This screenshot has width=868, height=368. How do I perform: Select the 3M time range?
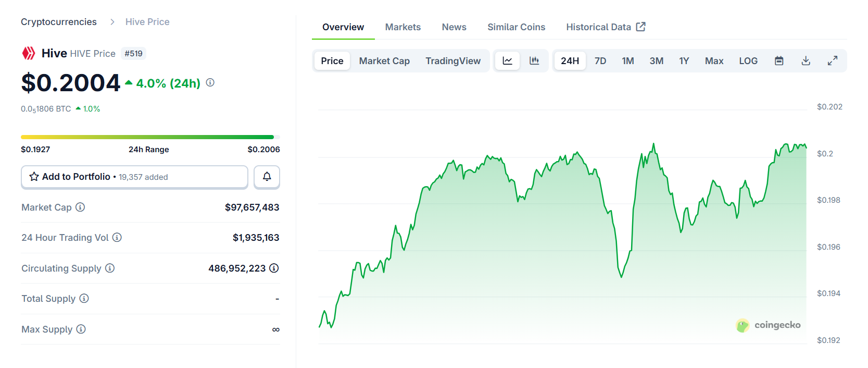tap(657, 61)
